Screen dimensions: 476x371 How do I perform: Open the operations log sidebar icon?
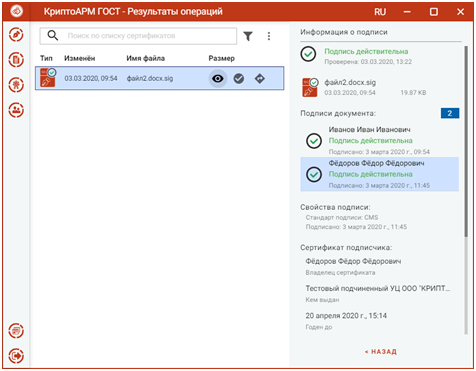click(16, 331)
